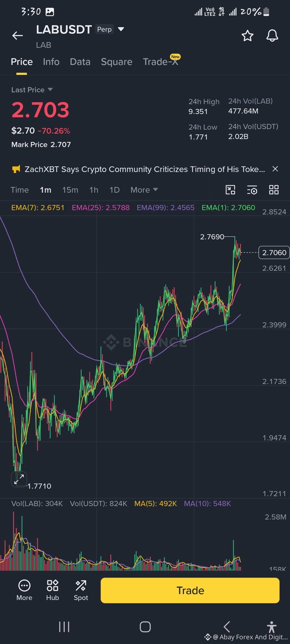The width and height of the screenshot is (290, 644).
Task: Expand the More intervals dropdown
Action: 144,190
